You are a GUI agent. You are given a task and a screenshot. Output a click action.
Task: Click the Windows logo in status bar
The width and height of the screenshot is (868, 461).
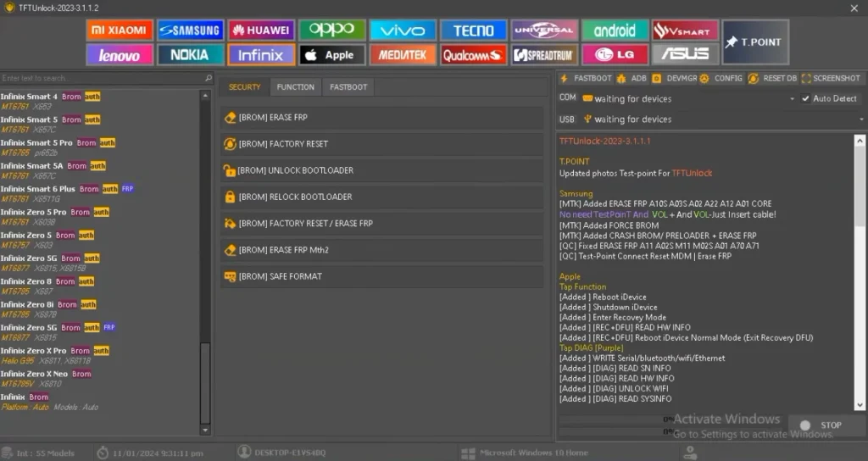point(468,453)
